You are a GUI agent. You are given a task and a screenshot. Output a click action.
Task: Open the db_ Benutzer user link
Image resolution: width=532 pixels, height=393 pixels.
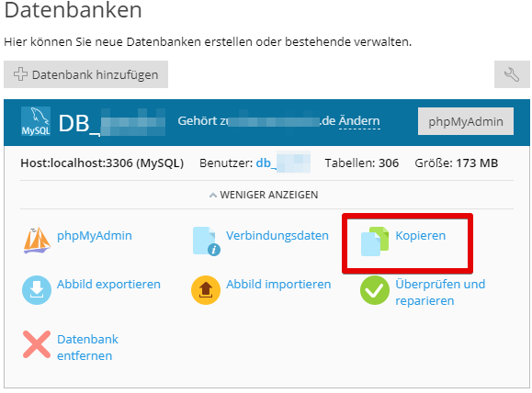coord(283,163)
